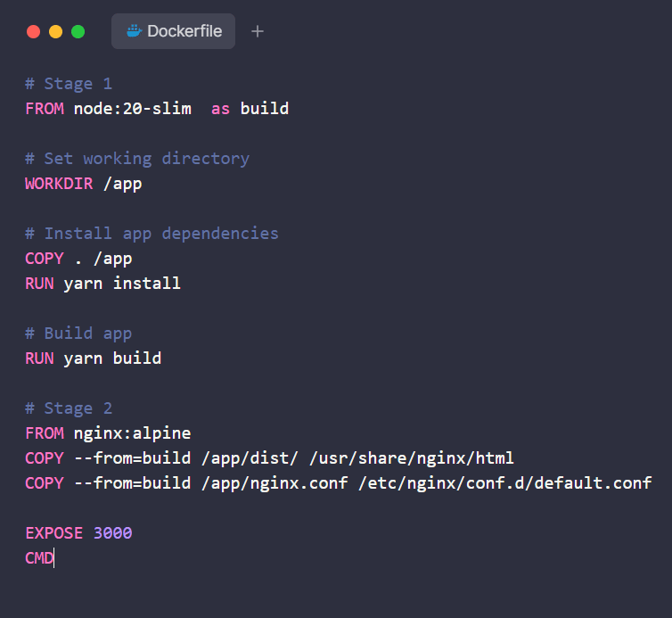Place cursor on the '# Stage 1' comment
672x618 pixels.
(69, 84)
